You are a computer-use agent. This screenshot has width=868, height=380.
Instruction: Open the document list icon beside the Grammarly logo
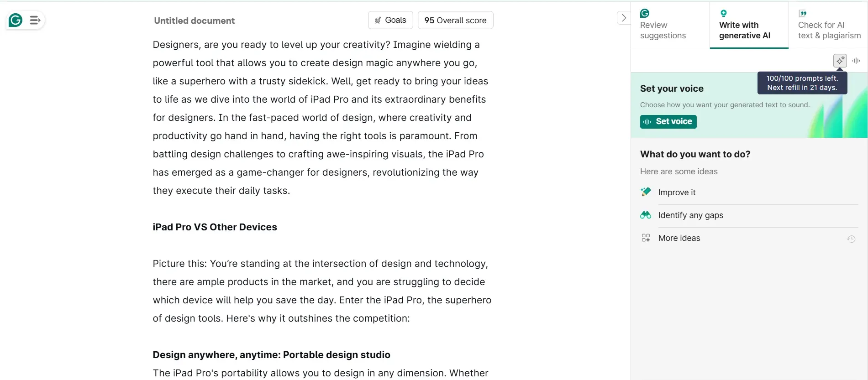(35, 20)
